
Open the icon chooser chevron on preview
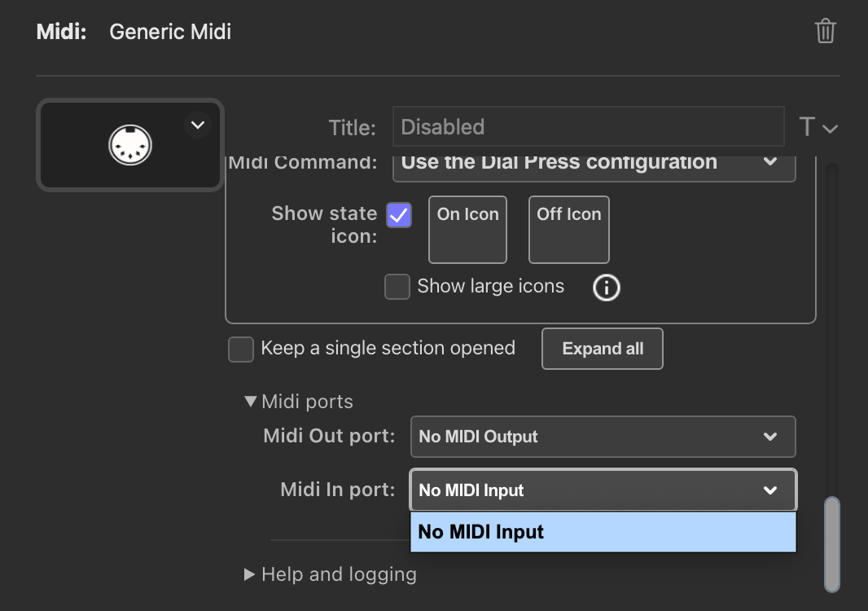(x=197, y=125)
